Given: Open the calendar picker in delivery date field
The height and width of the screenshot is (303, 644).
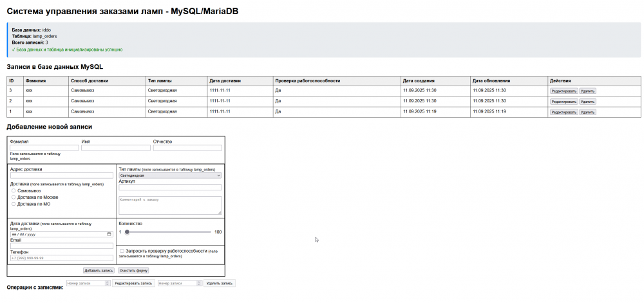Looking at the screenshot, I should (109, 234).
